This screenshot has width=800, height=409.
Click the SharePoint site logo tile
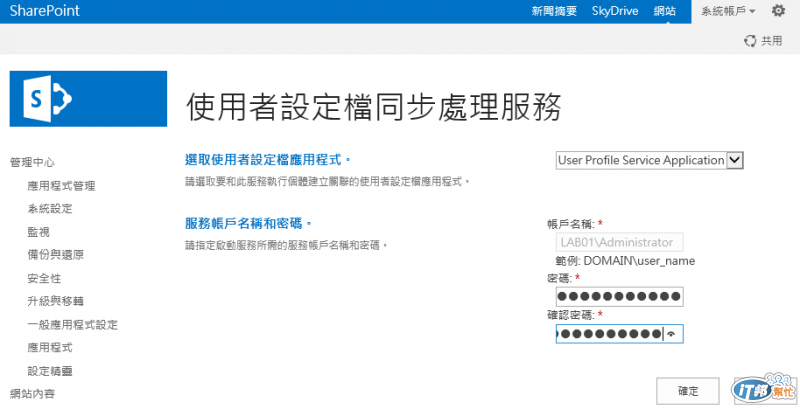click(88, 98)
